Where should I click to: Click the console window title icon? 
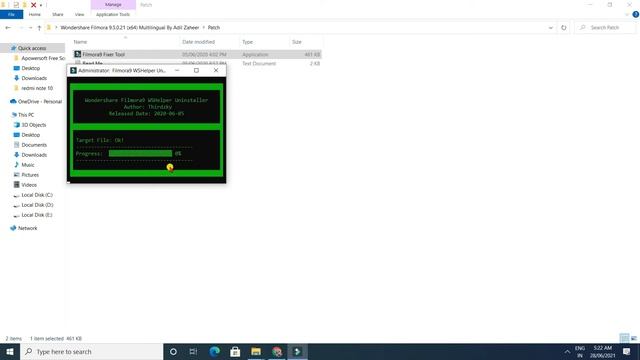pyautogui.click(x=73, y=71)
